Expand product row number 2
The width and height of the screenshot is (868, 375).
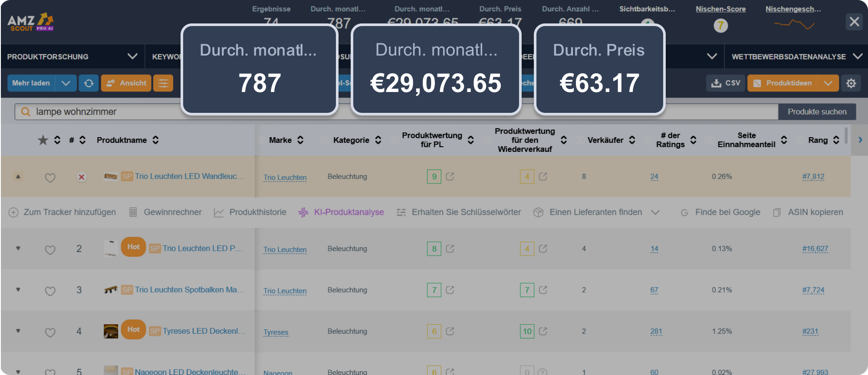18,248
